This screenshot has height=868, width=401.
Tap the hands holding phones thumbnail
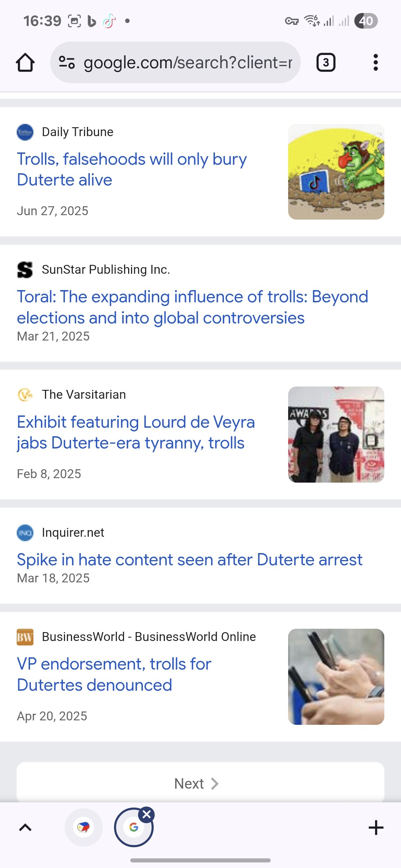tap(336, 677)
